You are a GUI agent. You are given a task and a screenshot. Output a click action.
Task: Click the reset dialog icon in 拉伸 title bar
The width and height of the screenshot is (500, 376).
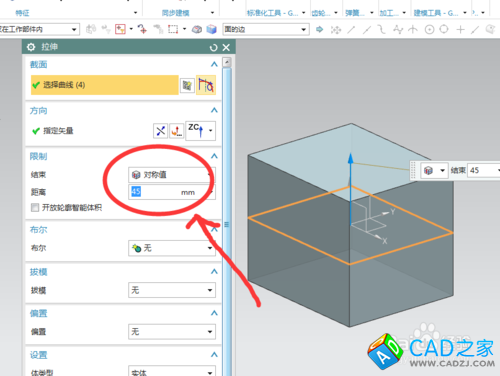pos(213,48)
